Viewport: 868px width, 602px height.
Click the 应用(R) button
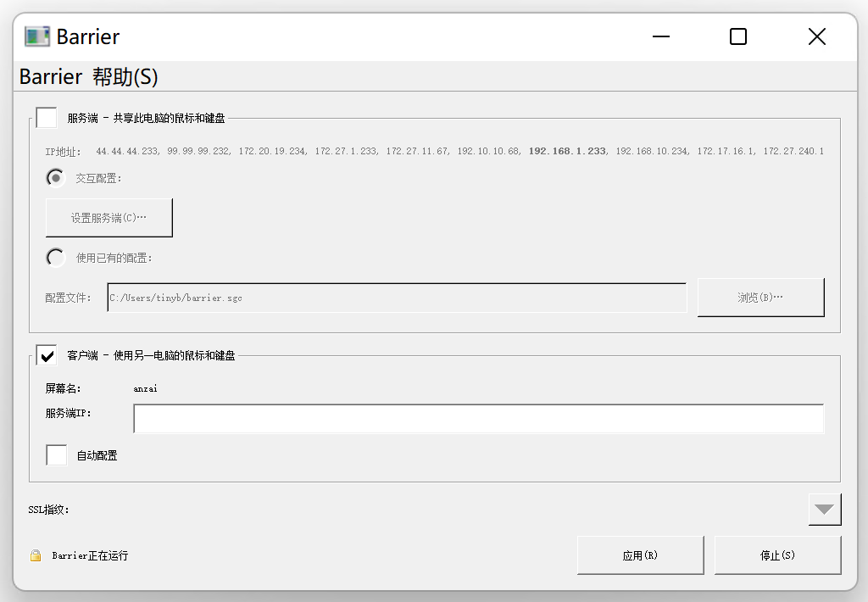[x=641, y=555]
